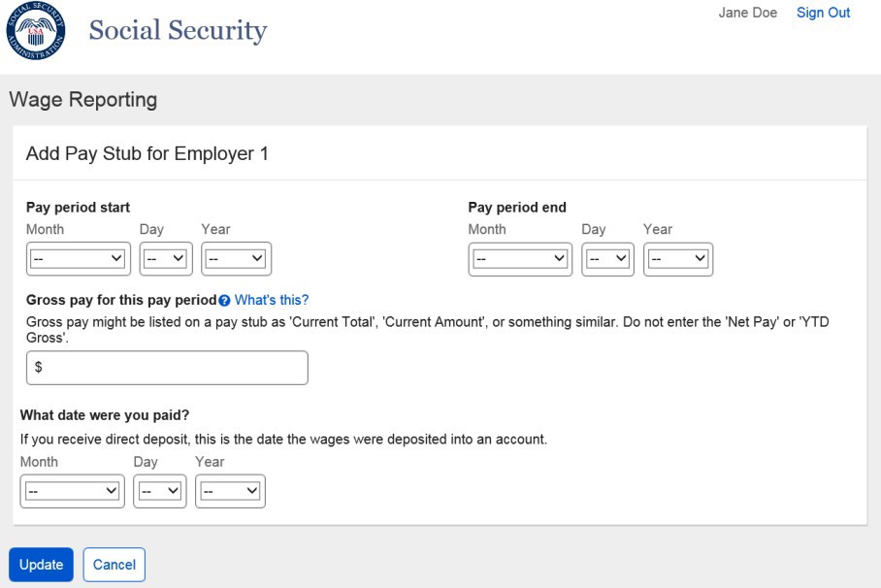Screen dimensions: 881x588
Task: Click the Wage Reporting page heading
Action: click(x=82, y=99)
